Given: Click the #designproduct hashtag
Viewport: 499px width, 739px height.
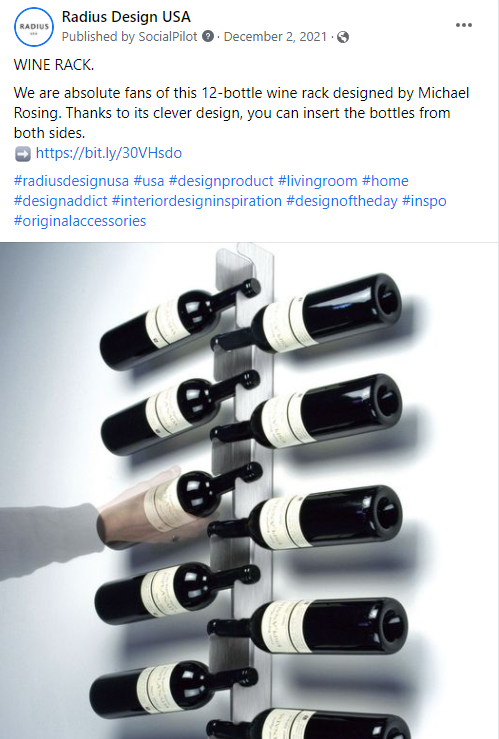Looking at the screenshot, I should [x=221, y=181].
